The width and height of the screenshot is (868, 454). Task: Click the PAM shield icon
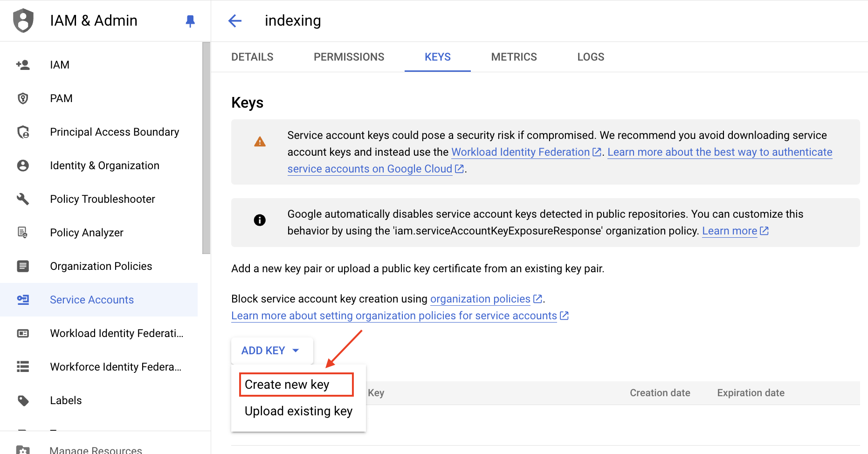(23, 98)
